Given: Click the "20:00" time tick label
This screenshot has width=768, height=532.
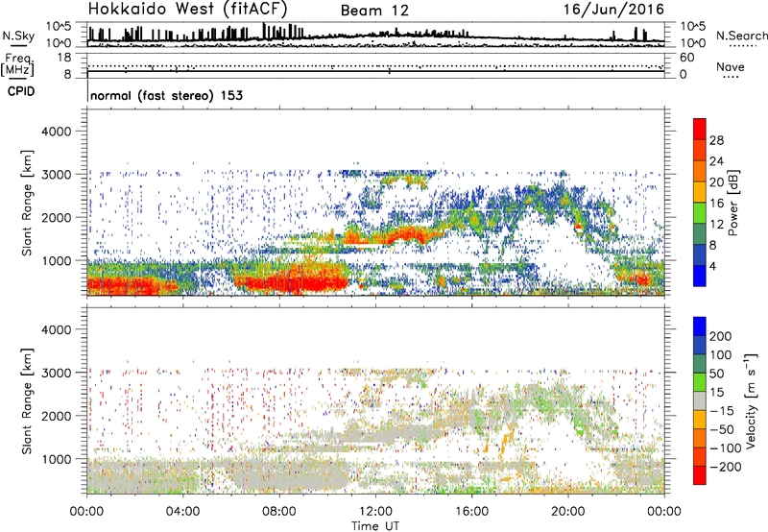Looking at the screenshot, I should [x=568, y=512].
